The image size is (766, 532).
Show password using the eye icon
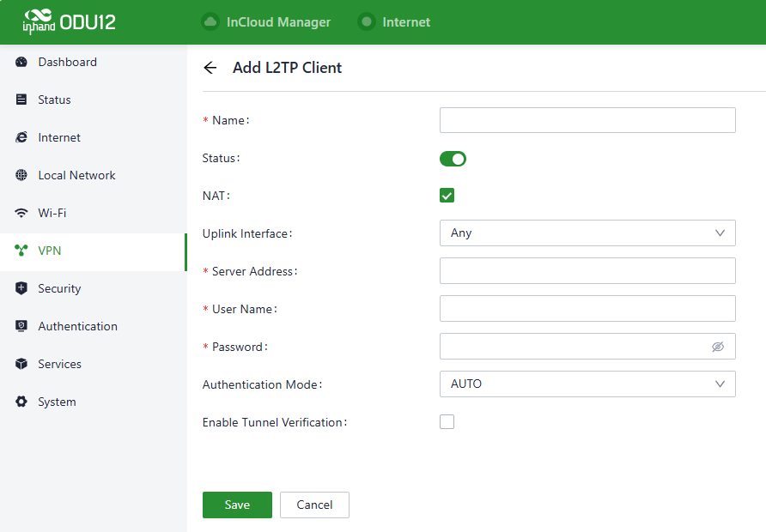pyautogui.click(x=718, y=347)
